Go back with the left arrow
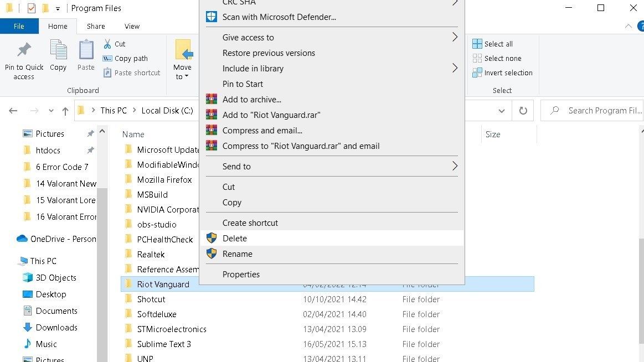The width and height of the screenshot is (644, 362). tap(13, 110)
